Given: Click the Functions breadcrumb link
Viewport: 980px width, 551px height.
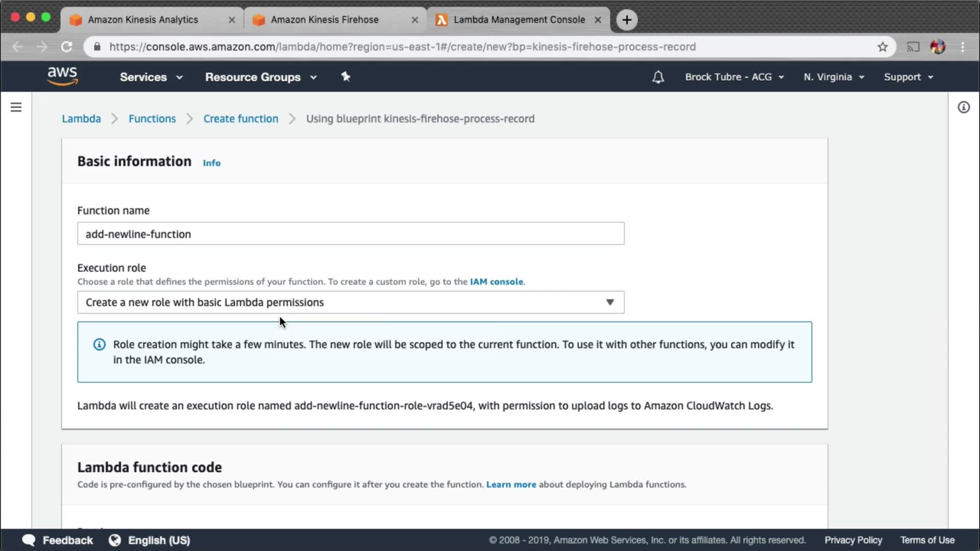Looking at the screenshot, I should pyautogui.click(x=152, y=119).
